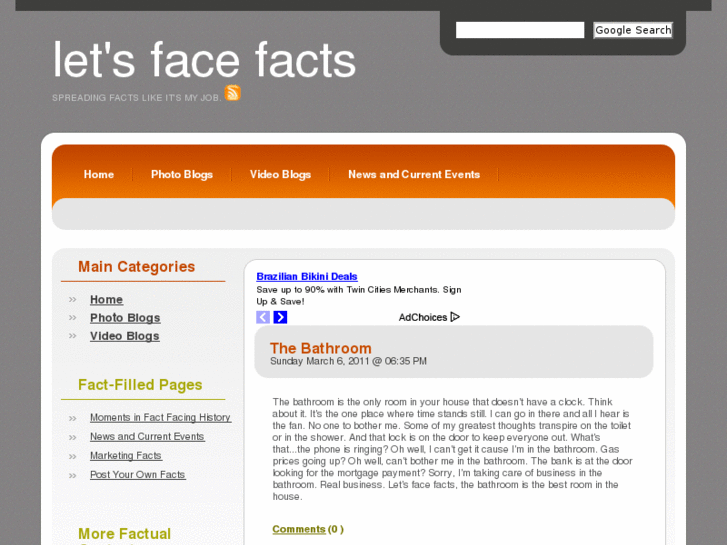Click the post date Sunday March 6, 2011

348,361
